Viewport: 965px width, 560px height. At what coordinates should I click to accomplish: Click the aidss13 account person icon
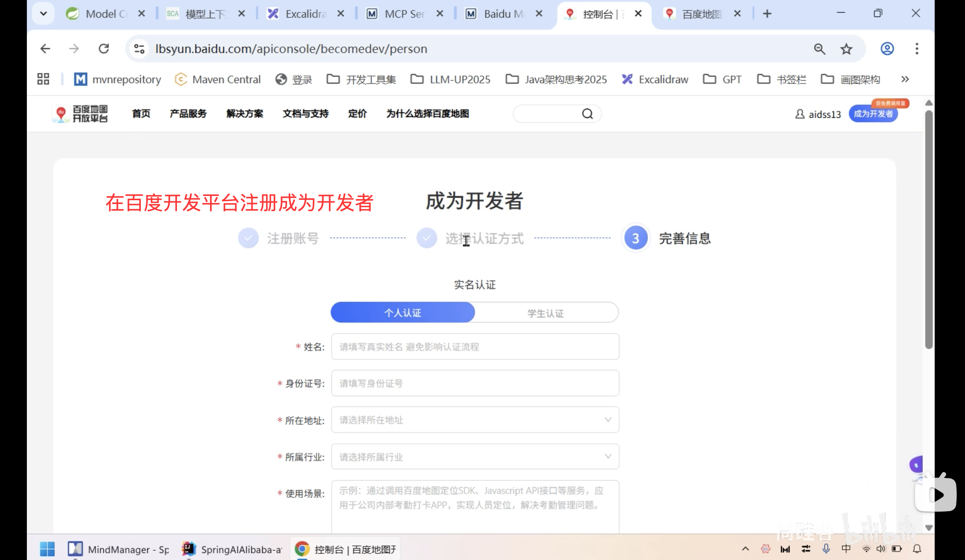point(800,114)
